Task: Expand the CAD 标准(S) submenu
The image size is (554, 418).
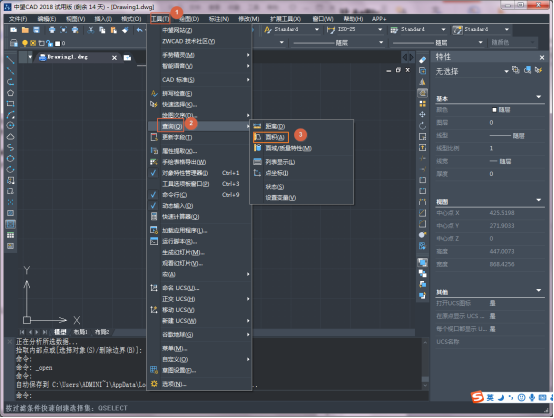Action: pos(199,80)
